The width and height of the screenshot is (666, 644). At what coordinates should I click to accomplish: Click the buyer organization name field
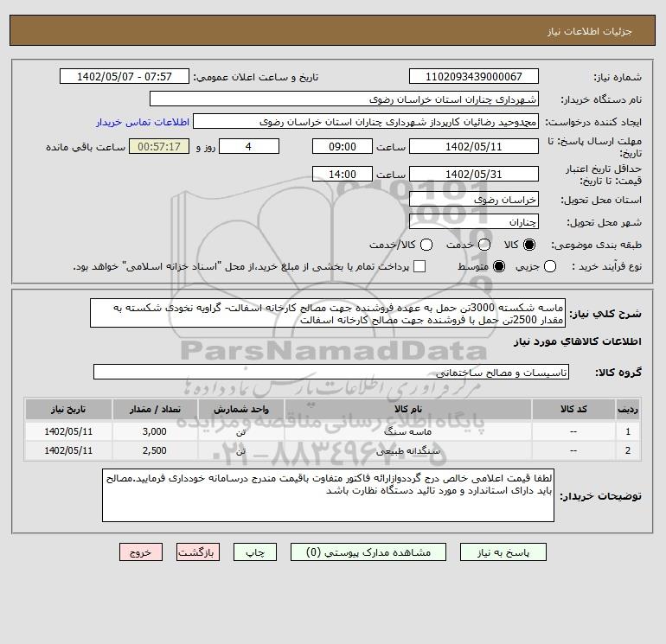(344, 99)
